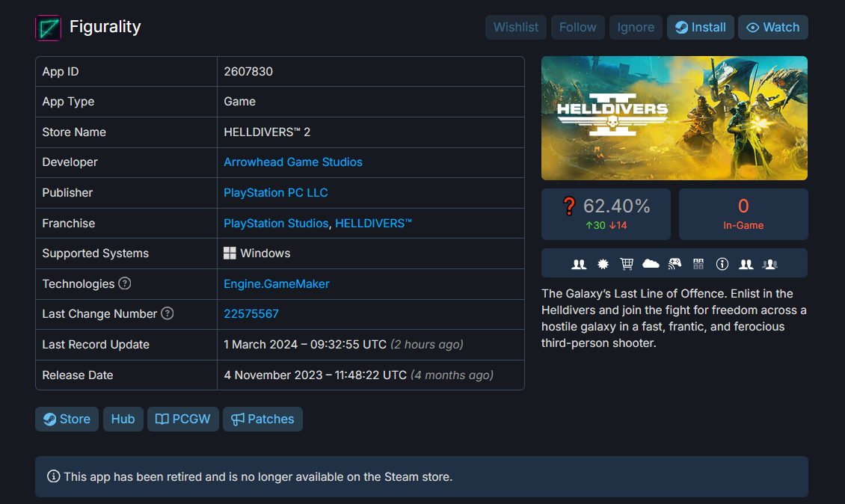Open change number 22575567 link

pos(251,314)
